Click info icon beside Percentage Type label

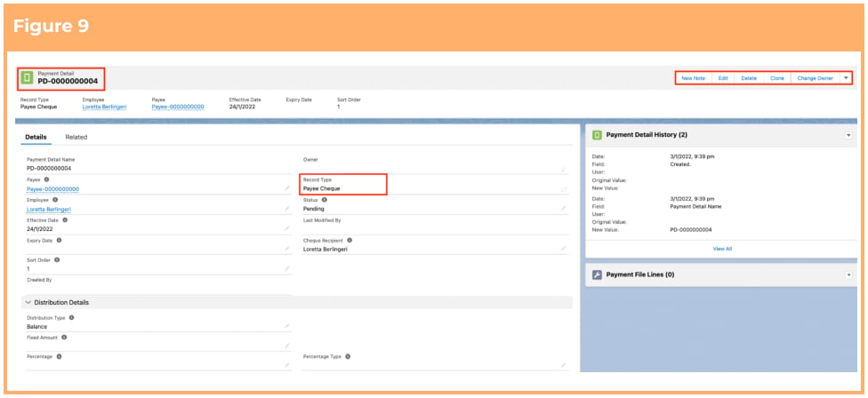(348, 356)
